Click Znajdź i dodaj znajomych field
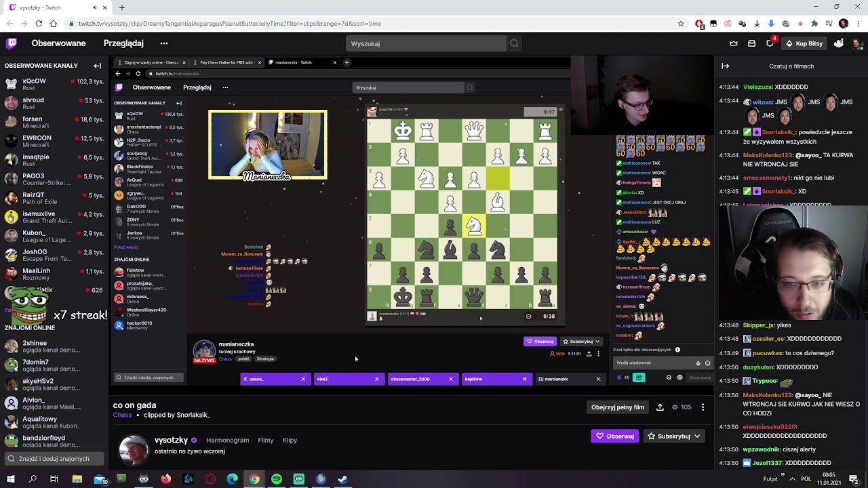 [54, 459]
